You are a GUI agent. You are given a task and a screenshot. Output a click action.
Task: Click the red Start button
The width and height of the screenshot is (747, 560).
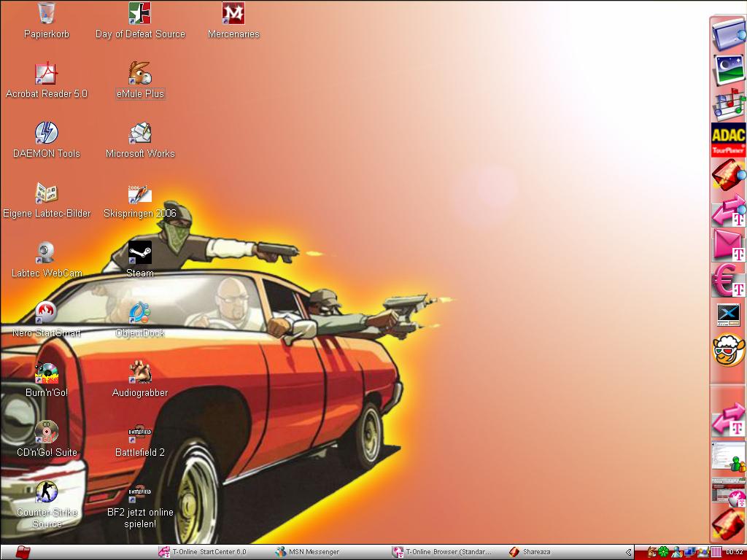(x=23, y=553)
